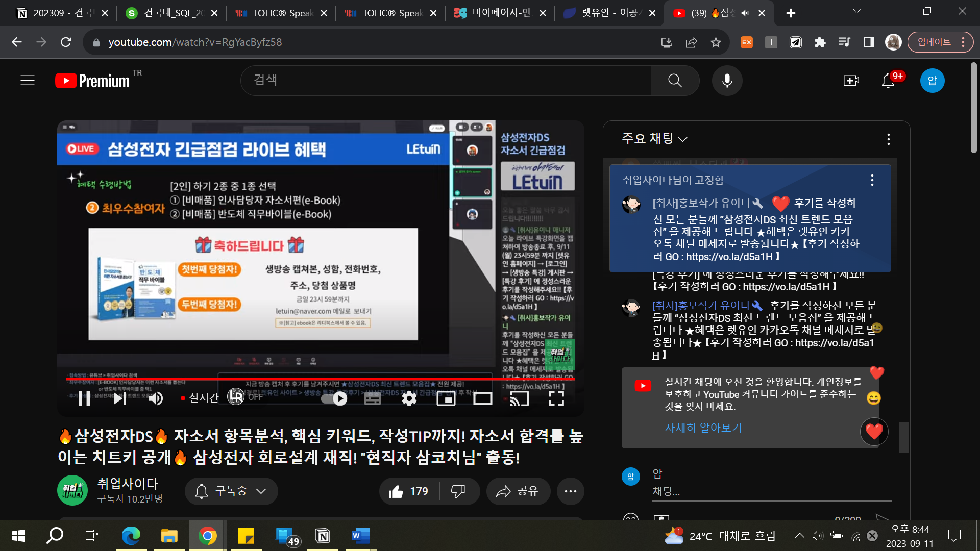
Task: Reload the current page
Action: pyautogui.click(x=66, y=42)
